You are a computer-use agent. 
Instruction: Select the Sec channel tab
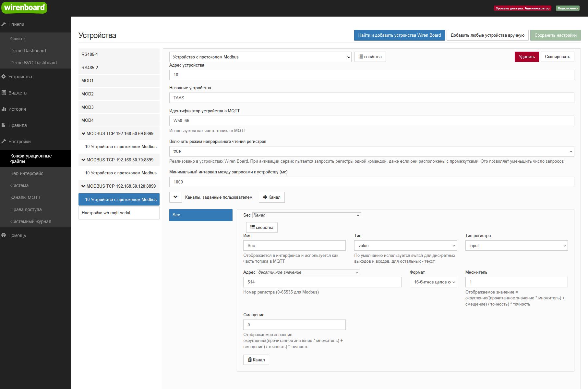(201, 215)
